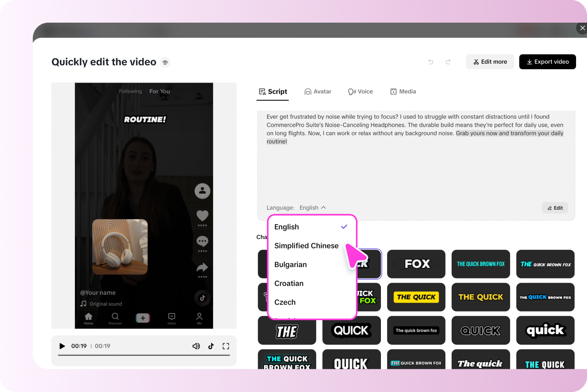Viewport: 587px width, 392px height.
Task: Choose Croatian in the language list
Action: [312, 283]
